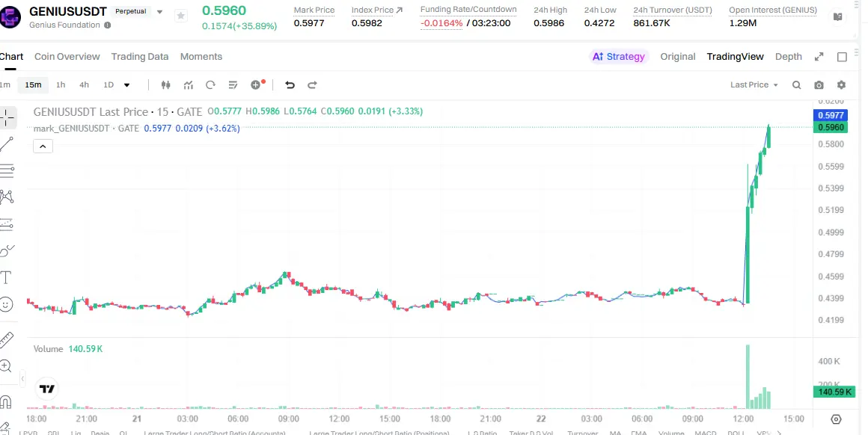Screen dimensions: 868x435
Task: Open the Coin Overview tab
Action: point(67,56)
